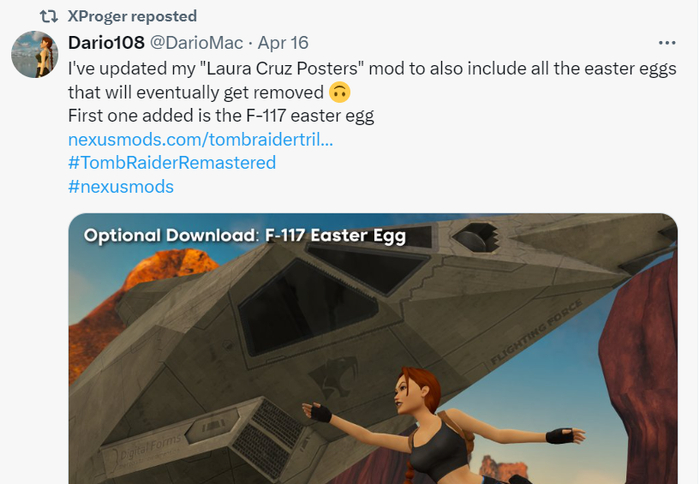Click the Optional Download caption in the image

[x=245, y=235]
